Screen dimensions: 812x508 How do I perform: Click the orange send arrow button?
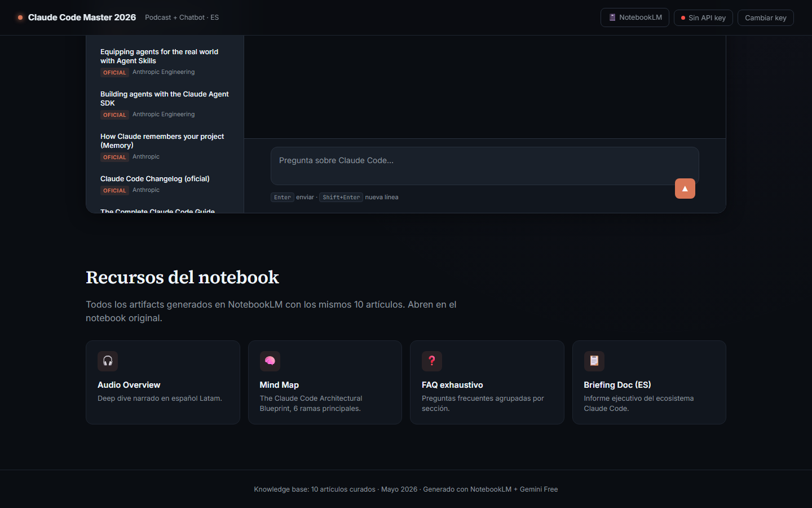click(x=685, y=189)
